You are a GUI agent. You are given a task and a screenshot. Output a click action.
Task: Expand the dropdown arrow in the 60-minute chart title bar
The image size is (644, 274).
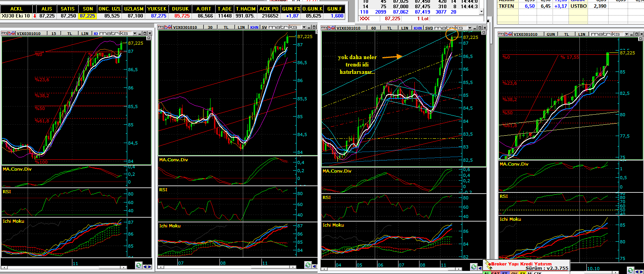click(x=470, y=28)
